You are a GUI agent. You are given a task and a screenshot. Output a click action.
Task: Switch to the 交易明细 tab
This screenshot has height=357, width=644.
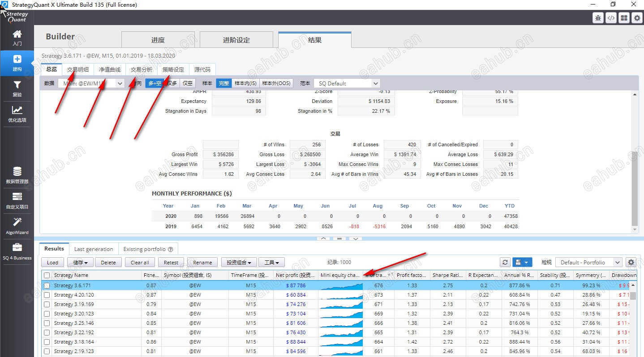tap(78, 70)
